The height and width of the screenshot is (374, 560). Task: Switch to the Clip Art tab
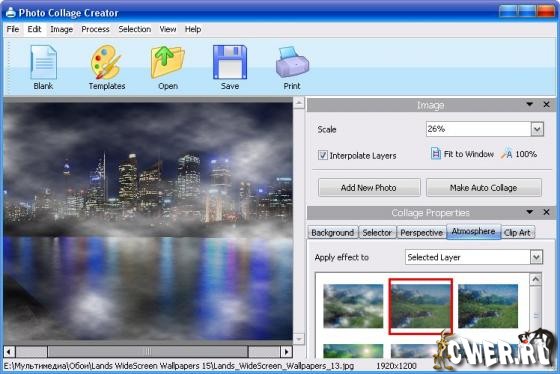518,233
